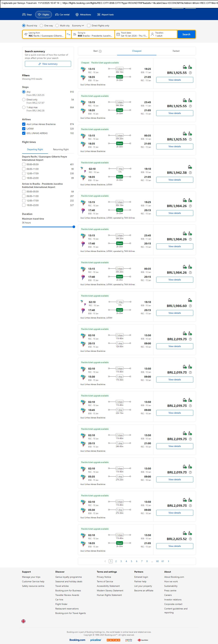Click the swap origin and destination arrows icon

pos(69,34)
